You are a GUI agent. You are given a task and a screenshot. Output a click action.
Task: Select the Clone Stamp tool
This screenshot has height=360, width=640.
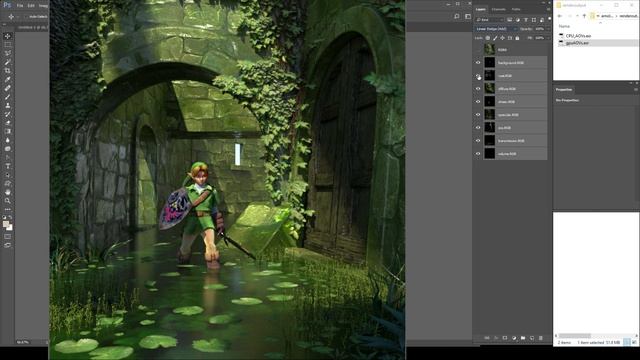pyautogui.click(x=7, y=105)
